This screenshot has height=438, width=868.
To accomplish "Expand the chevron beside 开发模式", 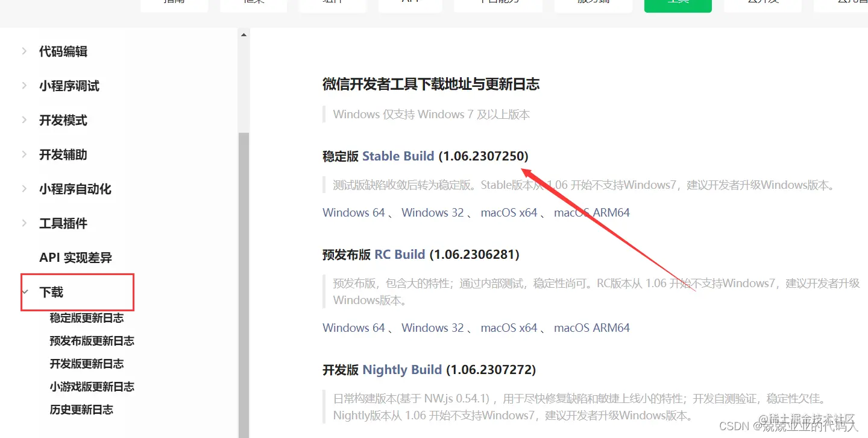I will click(x=24, y=120).
